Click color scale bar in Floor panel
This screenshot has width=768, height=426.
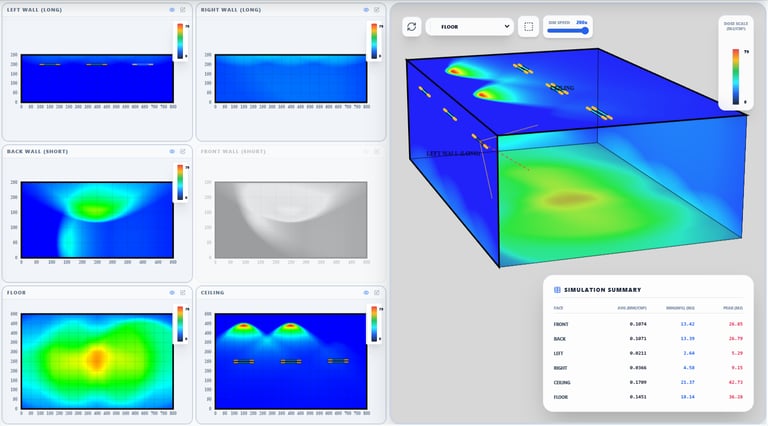[180, 324]
